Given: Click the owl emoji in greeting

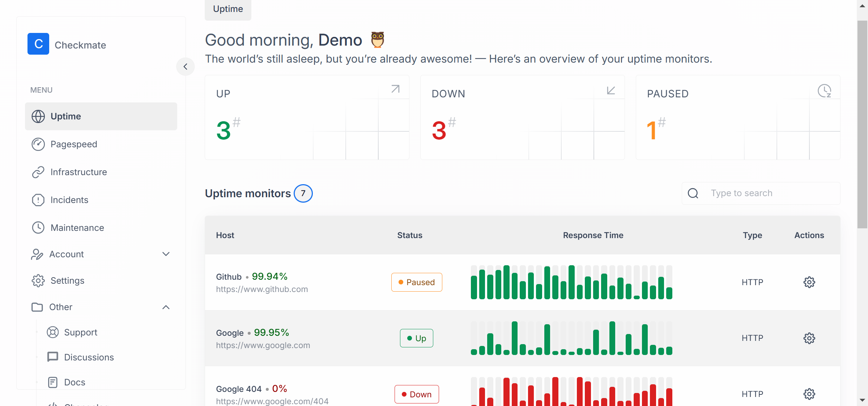Looking at the screenshot, I should 378,40.
